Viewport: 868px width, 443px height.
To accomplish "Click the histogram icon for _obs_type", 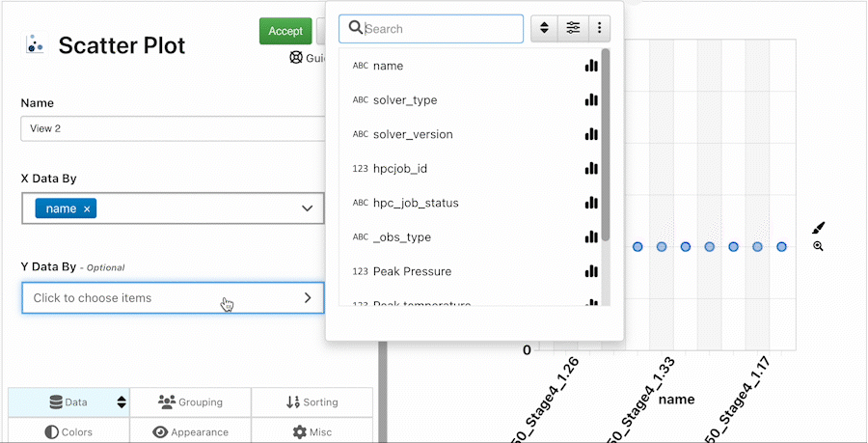I will click(591, 237).
